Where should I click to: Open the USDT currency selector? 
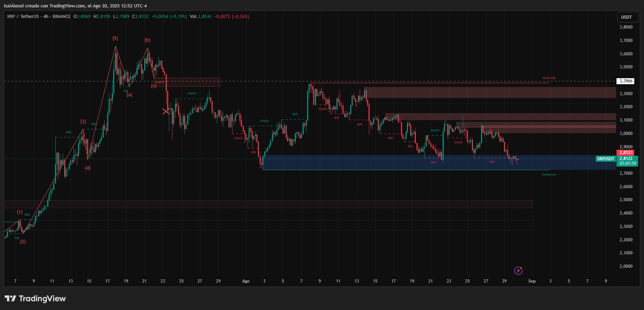click(x=626, y=17)
